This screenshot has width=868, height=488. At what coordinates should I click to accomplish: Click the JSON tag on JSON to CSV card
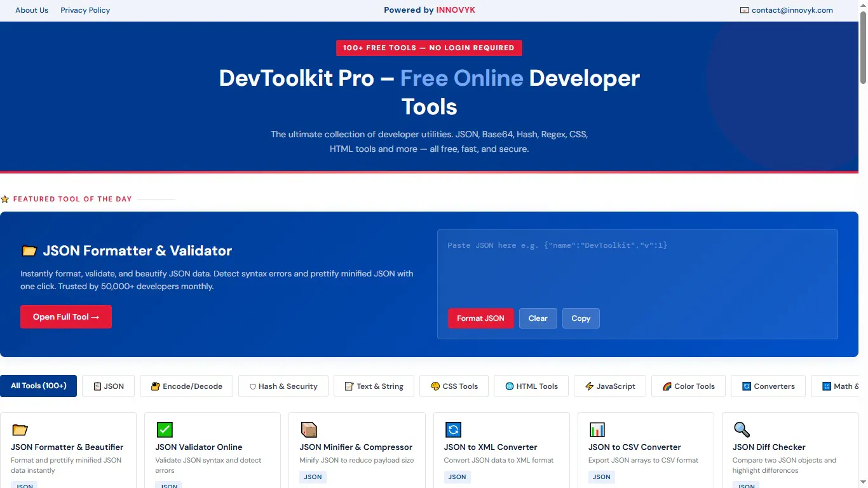602,477
